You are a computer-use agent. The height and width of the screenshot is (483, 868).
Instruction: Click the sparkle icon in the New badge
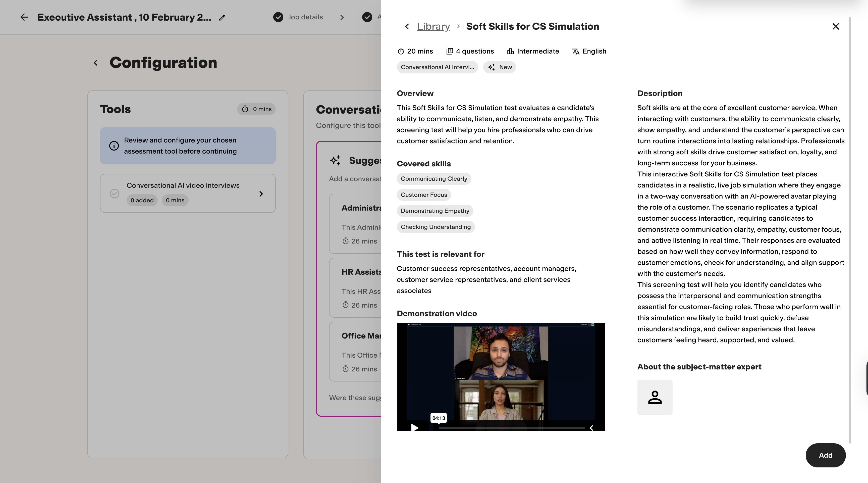click(491, 67)
